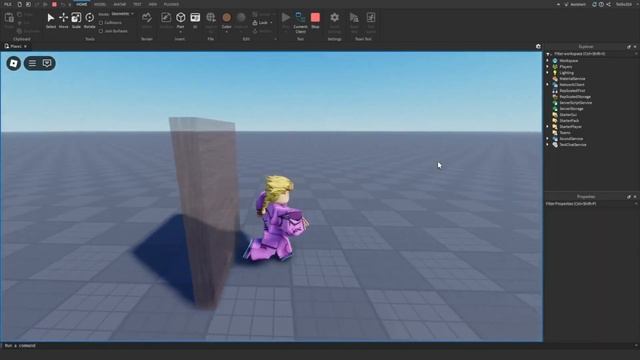640x360 pixels.
Task: Open the in-game chat bubble
Action: [47, 63]
